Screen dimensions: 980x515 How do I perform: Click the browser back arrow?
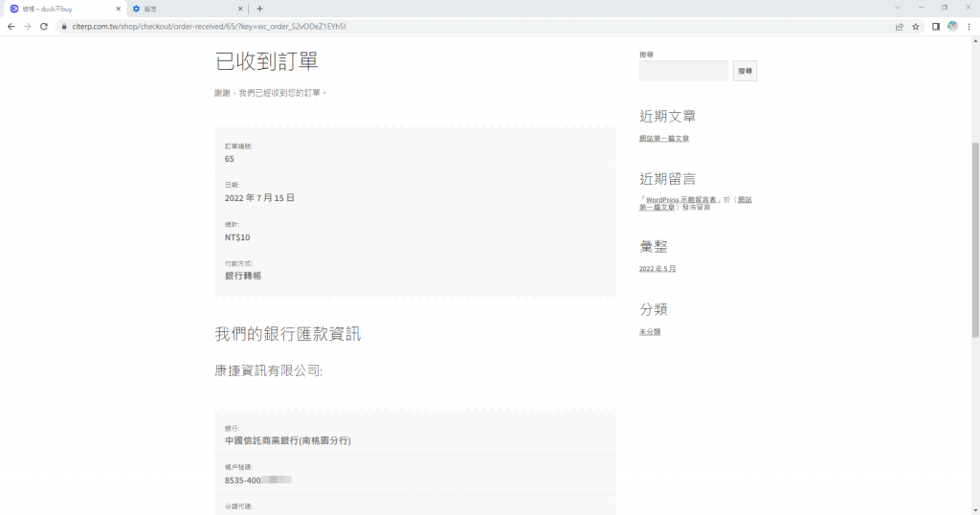click(11, 26)
